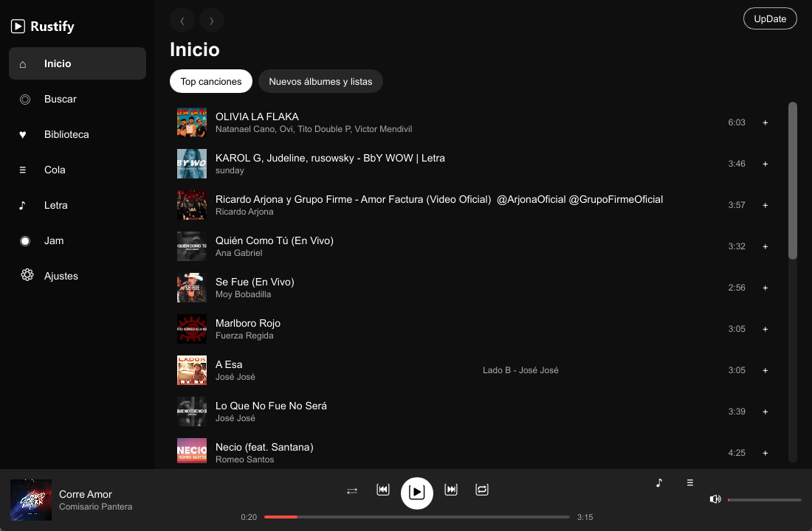The height and width of the screenshot is (531, 812).
Task: Click the list icon beside Cola
Action: coord(23,170)
